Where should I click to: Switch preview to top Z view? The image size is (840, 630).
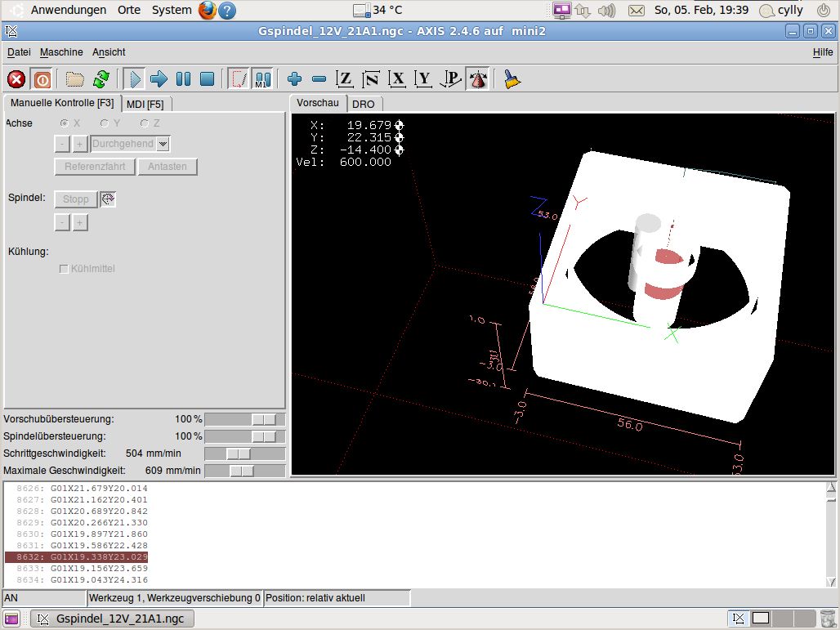click(345, 79)
